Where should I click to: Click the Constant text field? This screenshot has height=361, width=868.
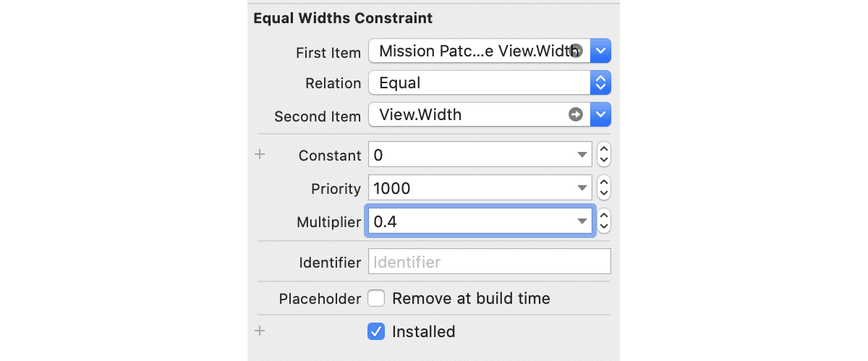(x=470, y=155)
